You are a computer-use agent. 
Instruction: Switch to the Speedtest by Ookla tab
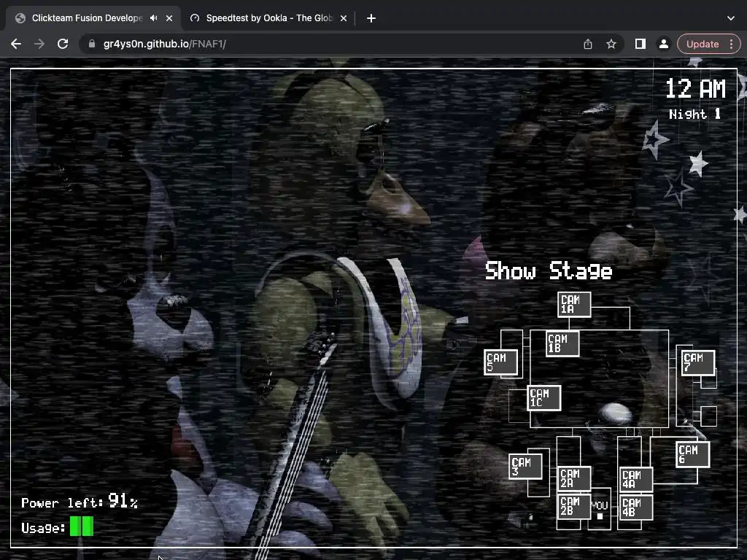pos(268,18)
